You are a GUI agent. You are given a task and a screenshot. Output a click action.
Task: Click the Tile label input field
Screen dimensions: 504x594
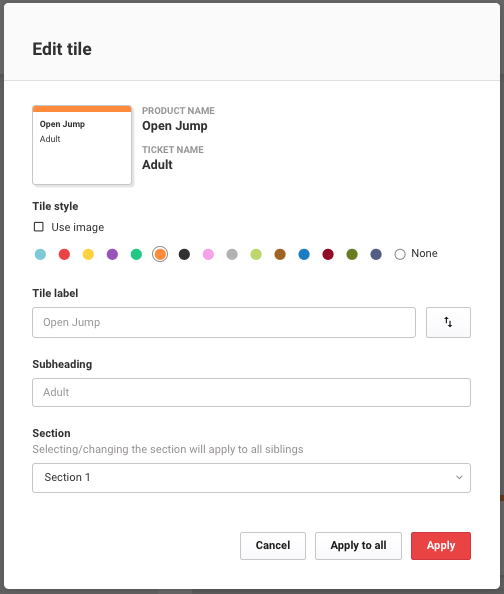(224, 322)
